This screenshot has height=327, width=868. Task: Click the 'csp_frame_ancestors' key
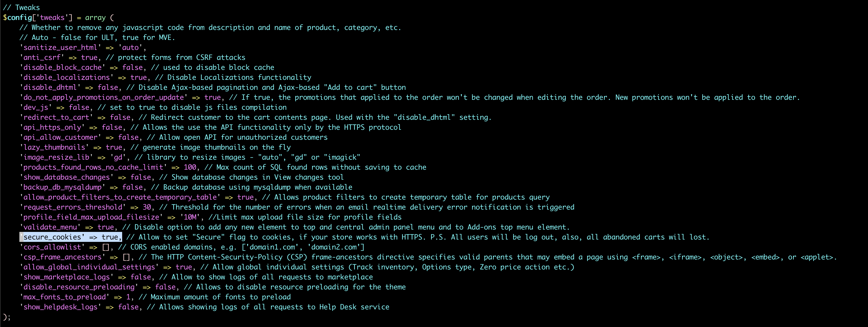coord(62,257)
